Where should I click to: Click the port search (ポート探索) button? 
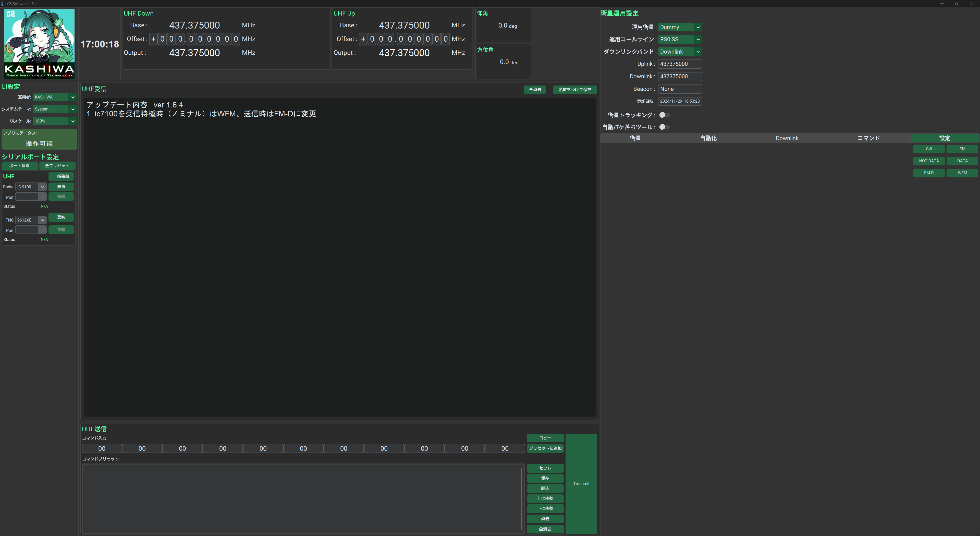coord(19,166)
